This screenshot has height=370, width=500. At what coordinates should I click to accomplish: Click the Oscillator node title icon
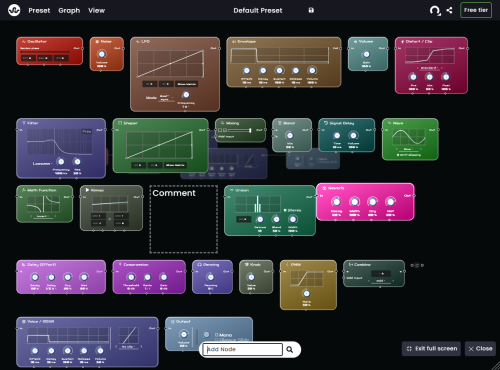coord(24,42)
